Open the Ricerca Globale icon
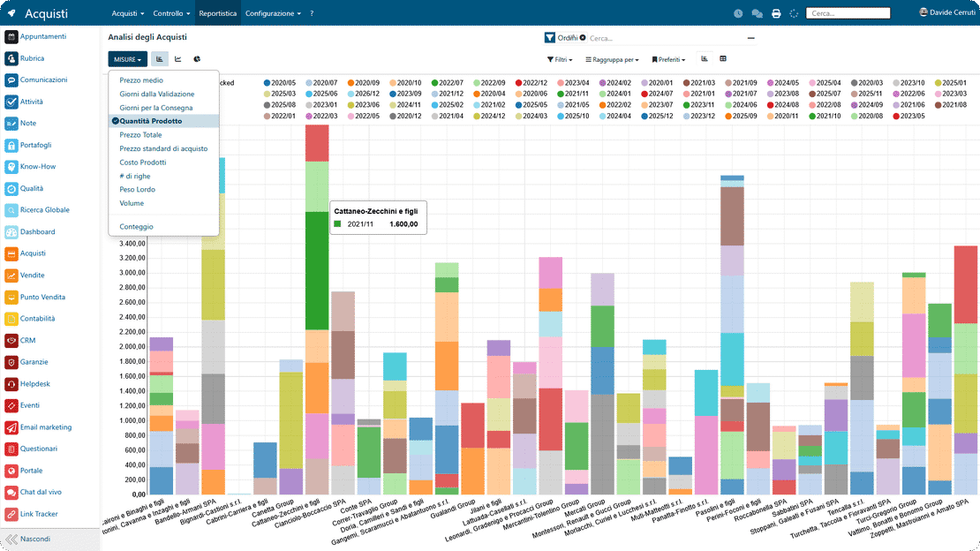The image size is (980, 551). click(11, 210)
